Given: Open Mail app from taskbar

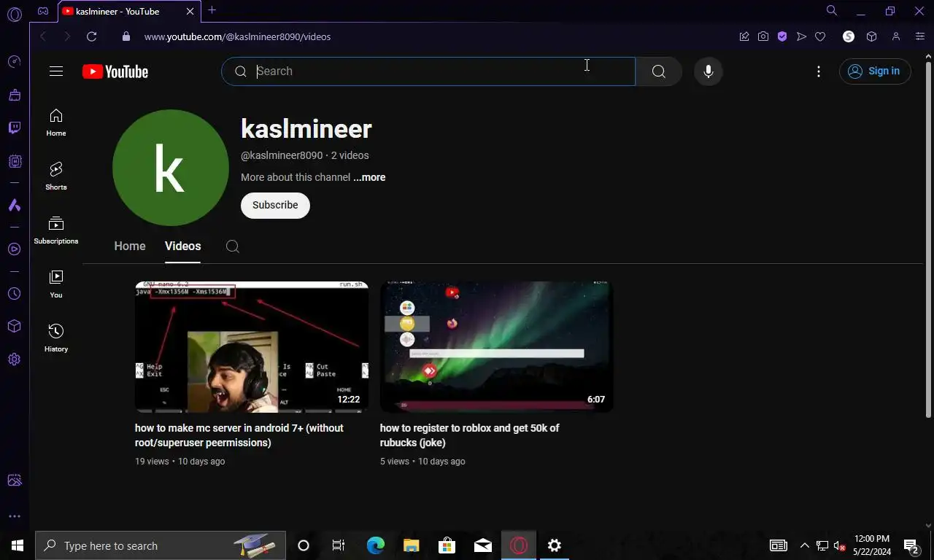Looking at the screenshot, I should point(483,545).
